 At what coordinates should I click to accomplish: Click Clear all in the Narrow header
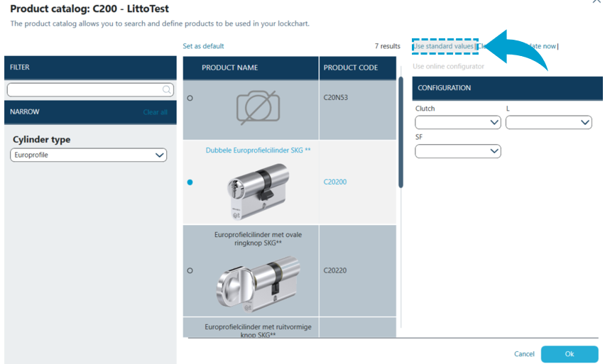pyautogui.click(x=155, y=112)
